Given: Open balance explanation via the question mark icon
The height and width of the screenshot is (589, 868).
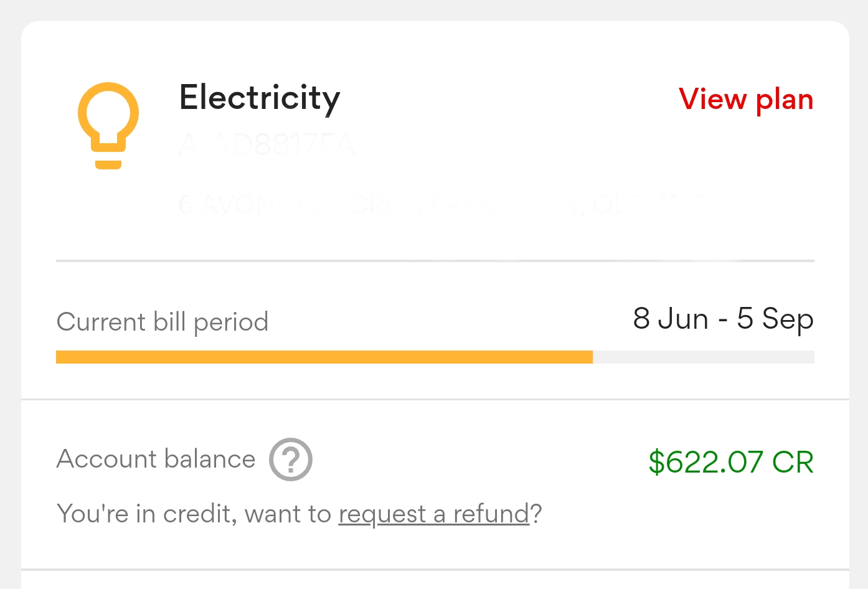Looking at the screenshot, I should [290, 459].
